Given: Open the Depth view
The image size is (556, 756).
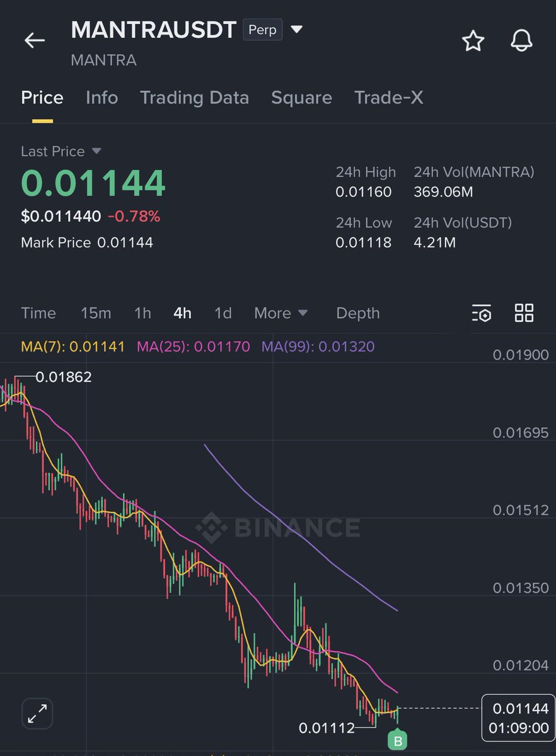Looking at the screenshot, I should 357,313.
